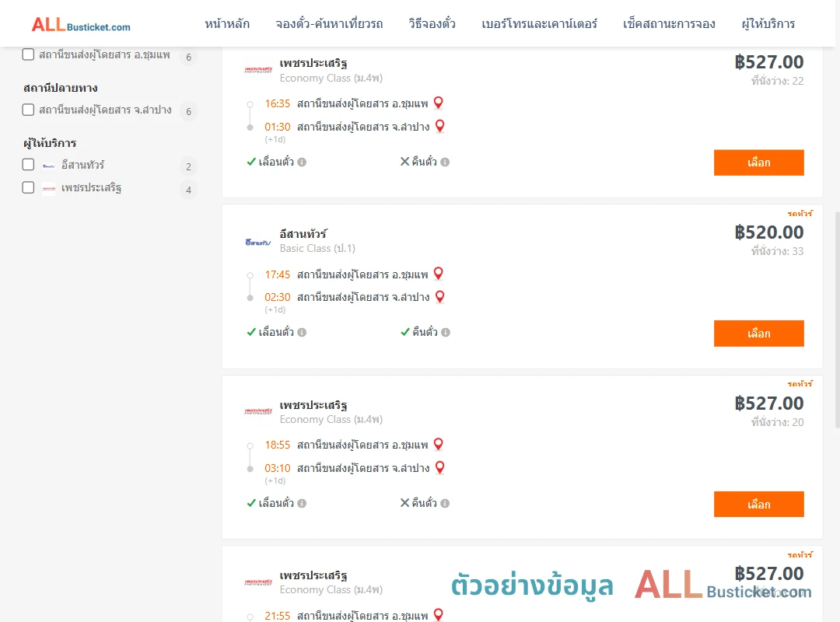Open วิธีจองตั๋ว menu item
Screen dimensions: 840x622
[432, 24]
